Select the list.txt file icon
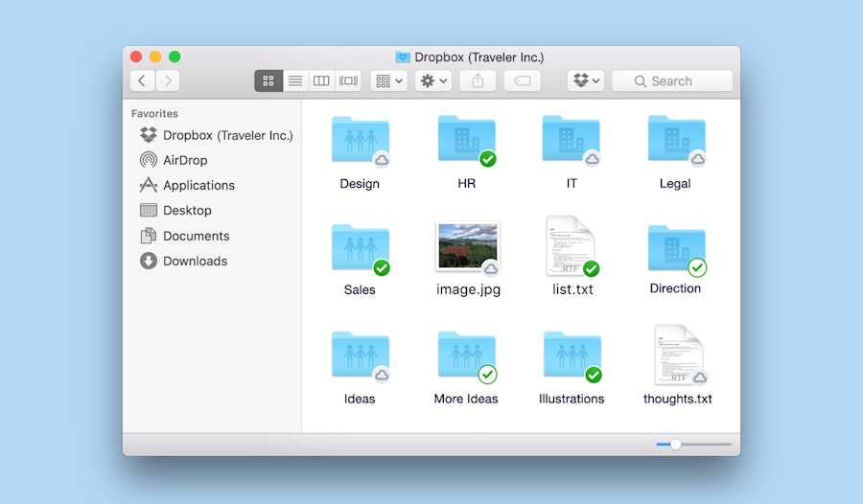The width and height of the screenshot is (863, 504). click(571, 246)
